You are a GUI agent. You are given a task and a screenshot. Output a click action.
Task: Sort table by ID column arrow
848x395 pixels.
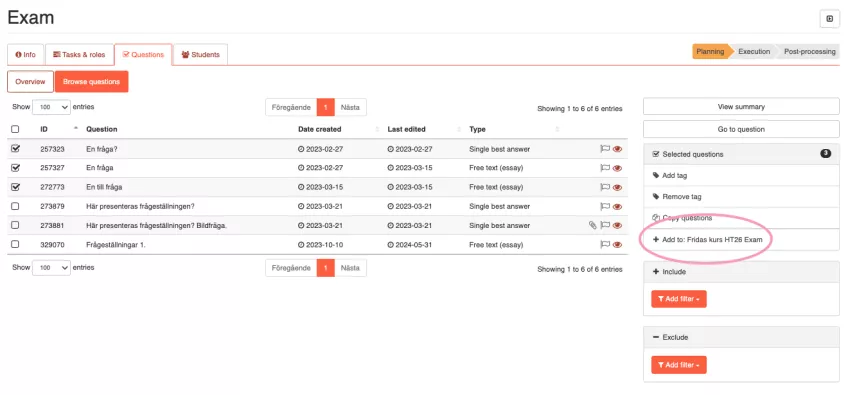click(76, 129)
